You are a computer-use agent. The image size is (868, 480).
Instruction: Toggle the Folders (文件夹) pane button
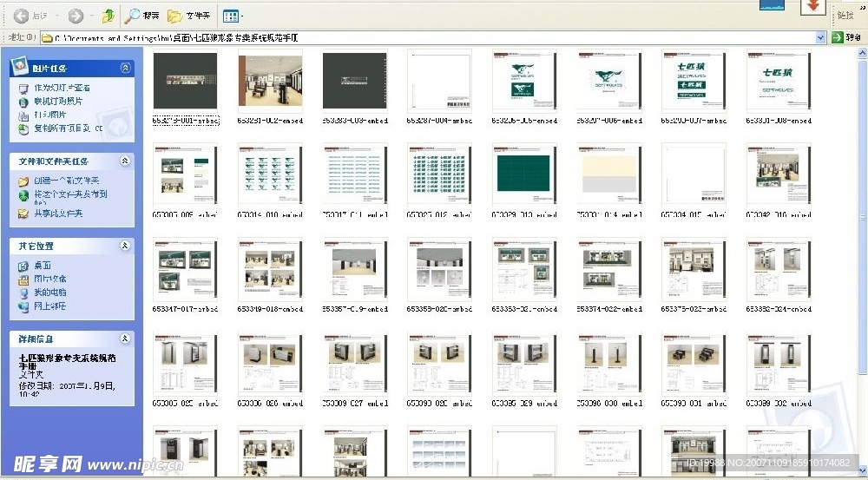(x=187, y=16)
